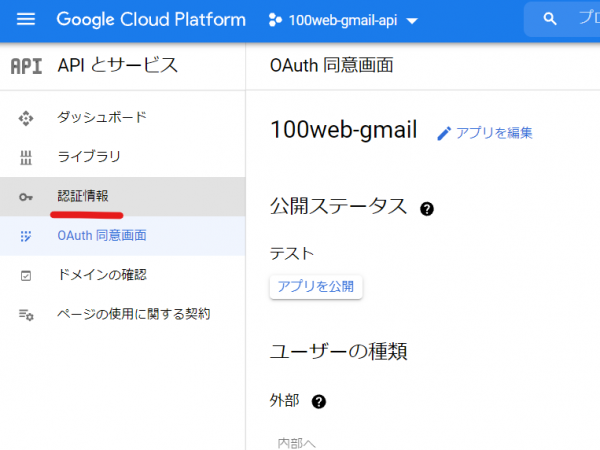This screenshot has width=600, height=450.
Task: Click the ライブラリ library icon
Action: pyautogui.click(x=26, y=158)
